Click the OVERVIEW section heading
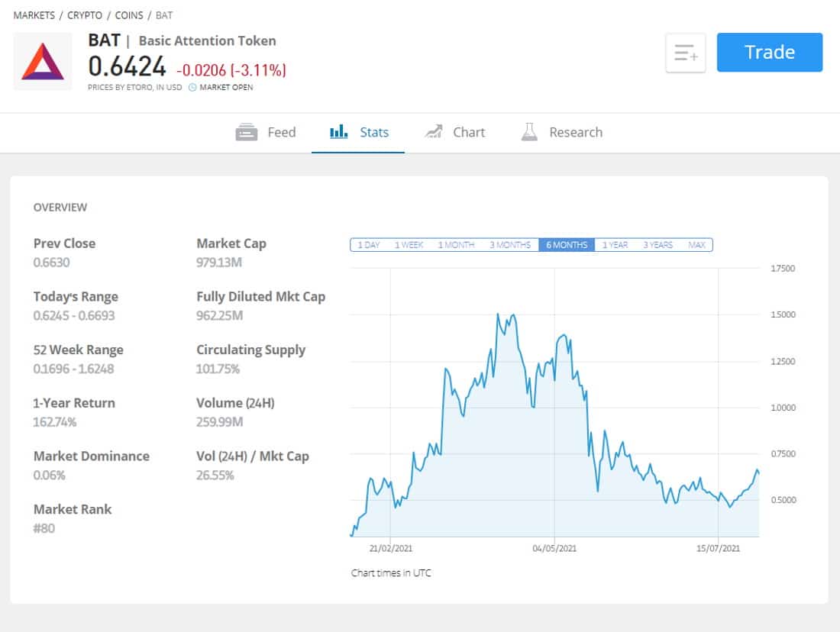 tap(60, 208)
